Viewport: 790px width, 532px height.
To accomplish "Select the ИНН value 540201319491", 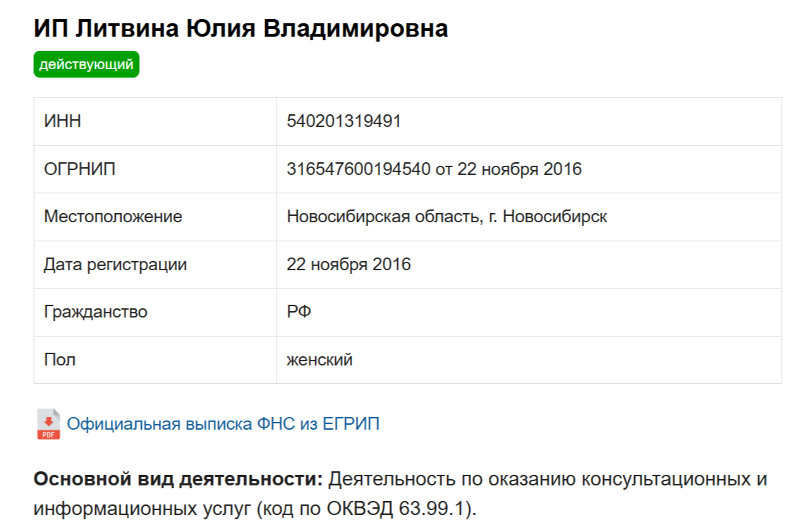I will tap(344, 121).
